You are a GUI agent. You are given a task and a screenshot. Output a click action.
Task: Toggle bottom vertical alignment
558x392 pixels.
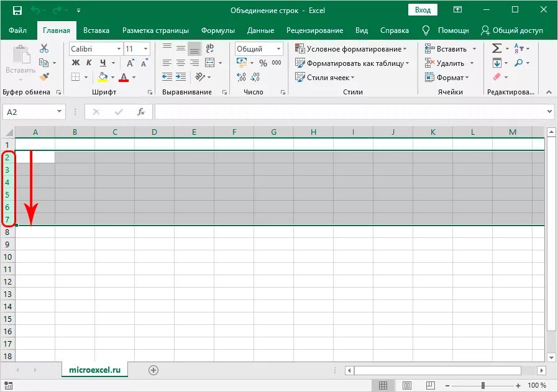pos(194,48)
